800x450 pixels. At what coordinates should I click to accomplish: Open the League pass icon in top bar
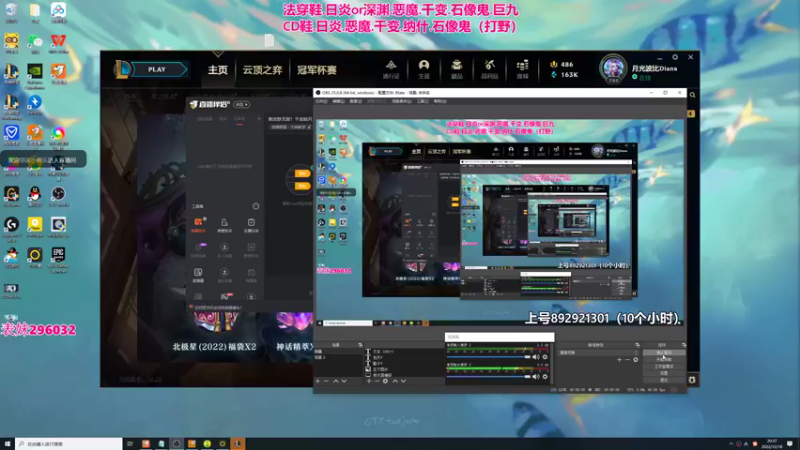391,69
